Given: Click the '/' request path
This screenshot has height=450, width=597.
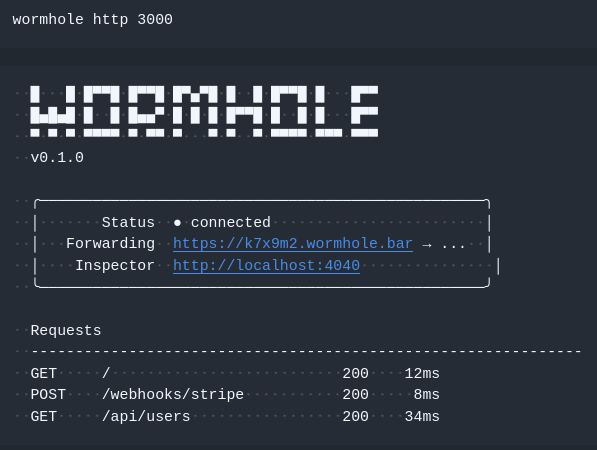Looking at the screenshot, I should click(x=106, y=373).
